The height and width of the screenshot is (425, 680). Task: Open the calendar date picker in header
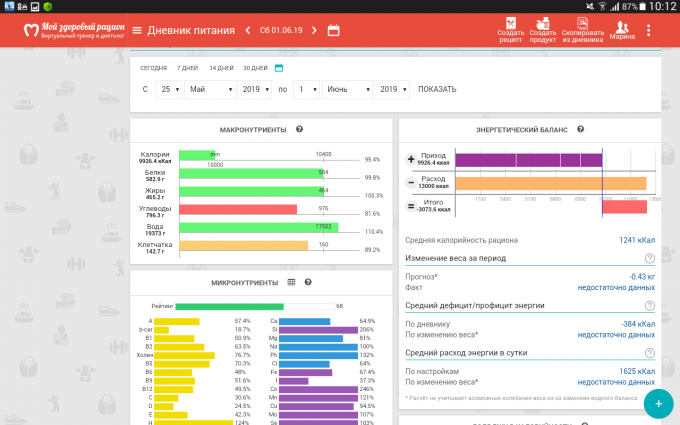click(x=333, y=30)
